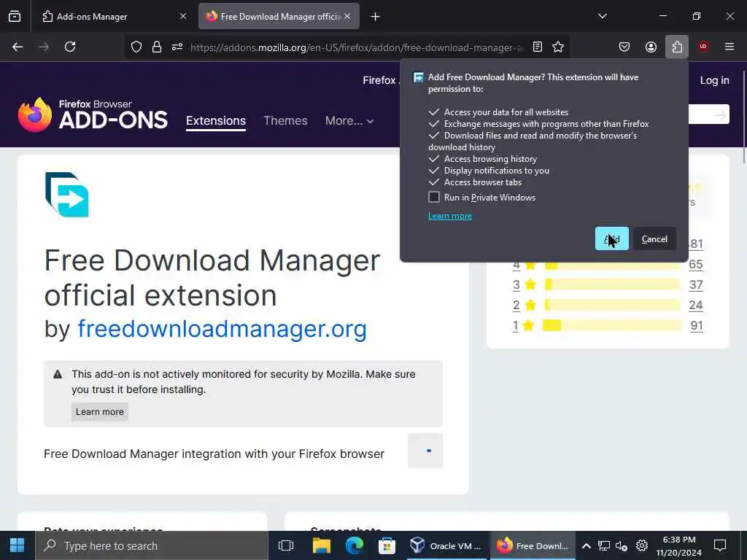Switch to Add-ons Manager tab
Viewport: 747px width, 560px height.
pyautogui.click(x=115, y=16)
